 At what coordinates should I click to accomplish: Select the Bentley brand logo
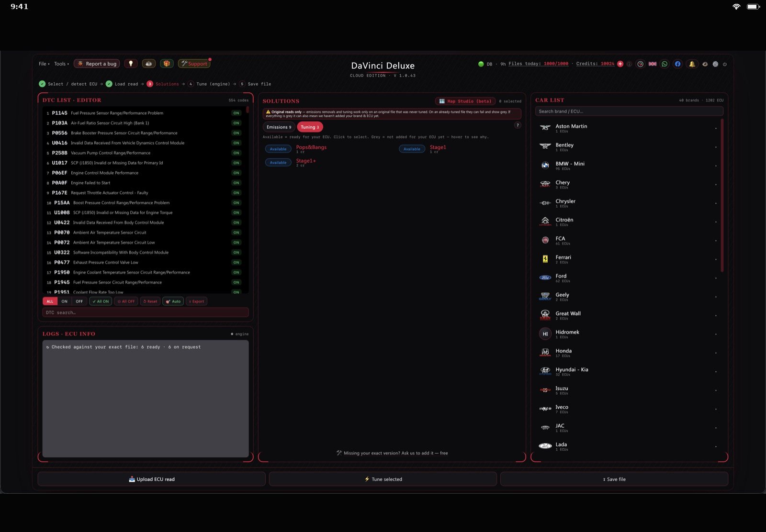(545, 146)
